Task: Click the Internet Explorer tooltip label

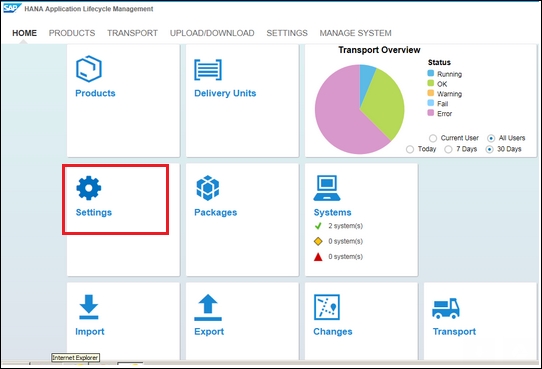Action: [75, 358]
